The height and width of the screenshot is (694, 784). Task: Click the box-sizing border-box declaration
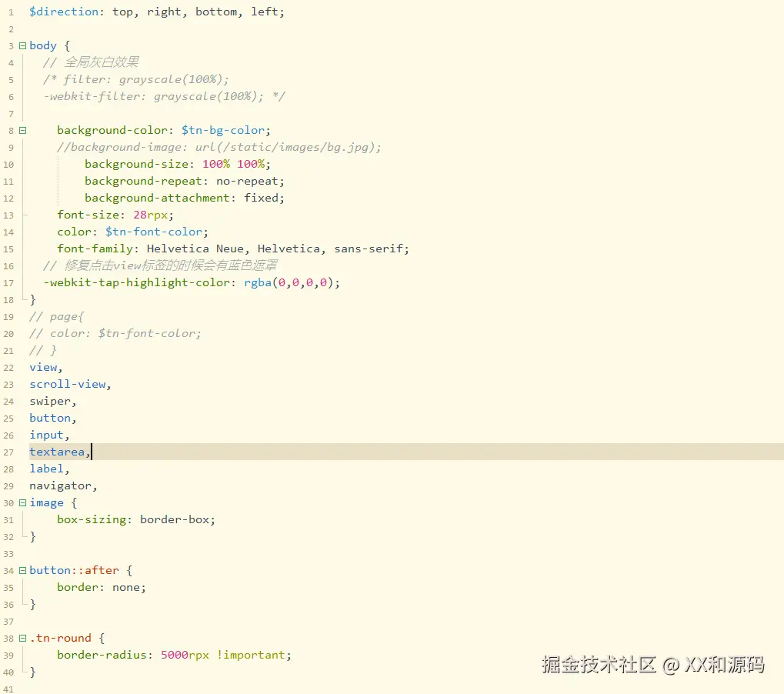(x=135, y=519)
